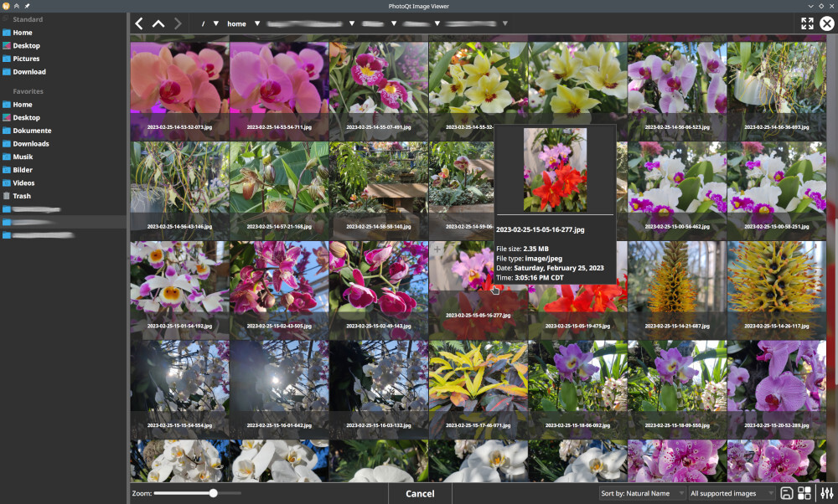
Task: Click the root slash breadcrumb
Action: [203, 23]
